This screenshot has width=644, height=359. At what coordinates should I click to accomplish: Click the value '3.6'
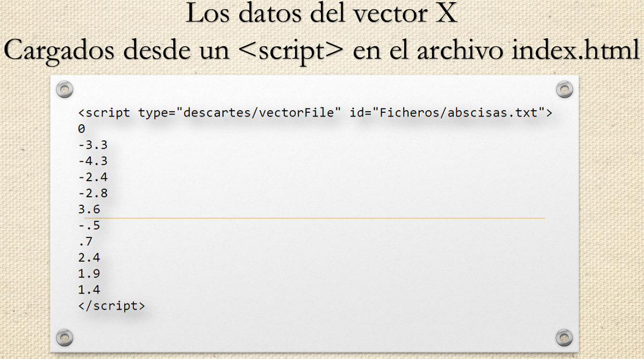[89, 209]
